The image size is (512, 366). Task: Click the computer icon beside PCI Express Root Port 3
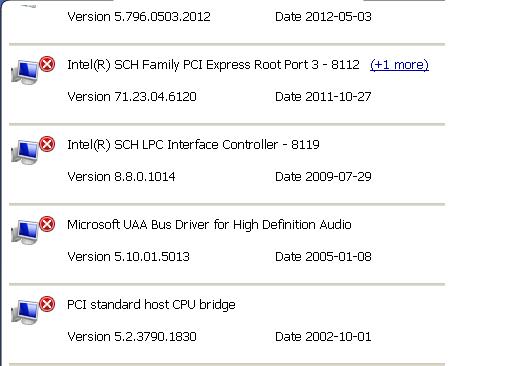(x=25, y=72)
